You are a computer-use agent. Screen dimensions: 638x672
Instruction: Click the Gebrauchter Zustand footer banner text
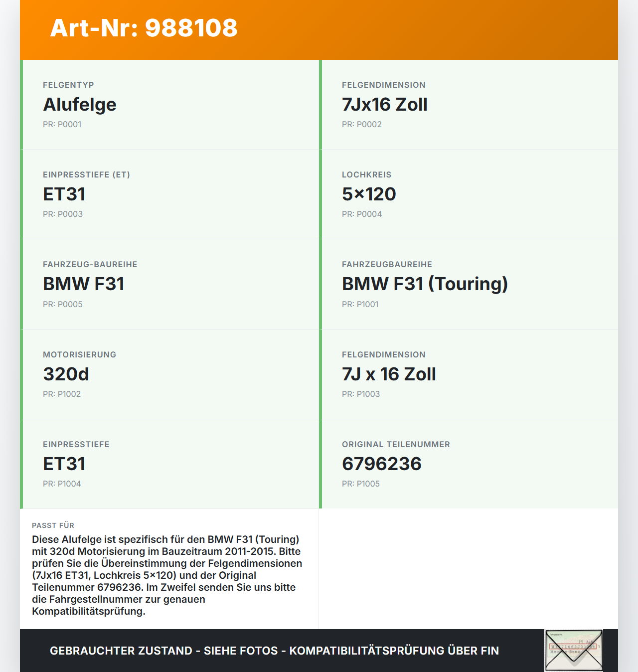click(274, 651)
